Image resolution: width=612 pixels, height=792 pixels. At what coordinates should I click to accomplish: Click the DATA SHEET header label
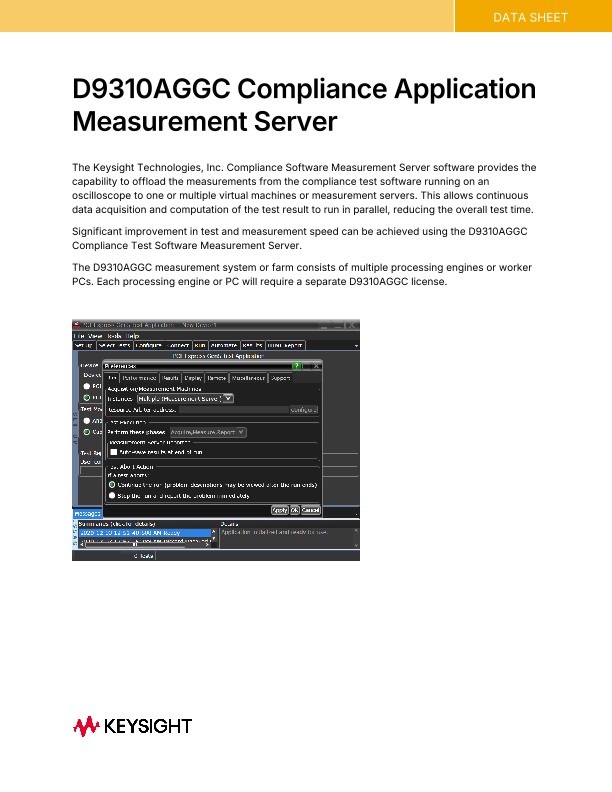pyautogui.click(x=530, y=18)
